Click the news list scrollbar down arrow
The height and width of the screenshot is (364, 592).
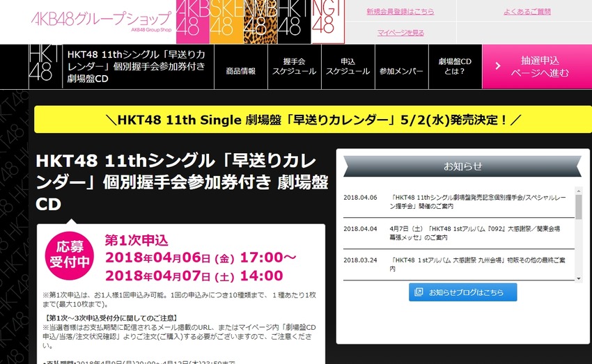pos(578,278)
